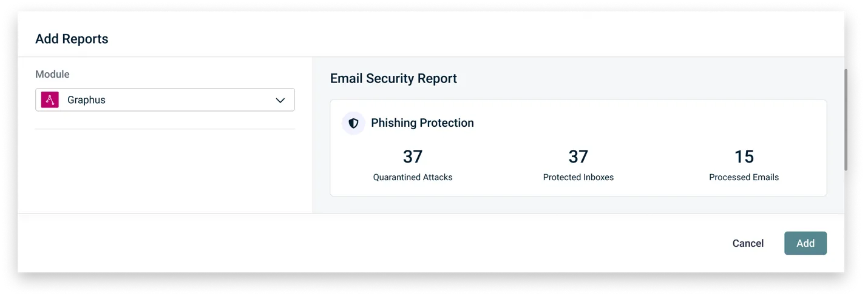868x296 pixels.
Task: Click the Protected Inboxes count of 37
Action: (578, 157)
